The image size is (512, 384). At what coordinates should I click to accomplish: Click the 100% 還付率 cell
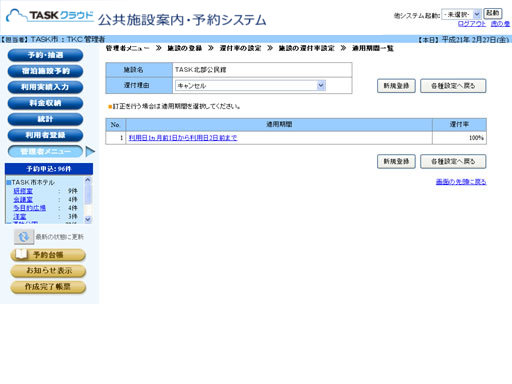point(459,138)
